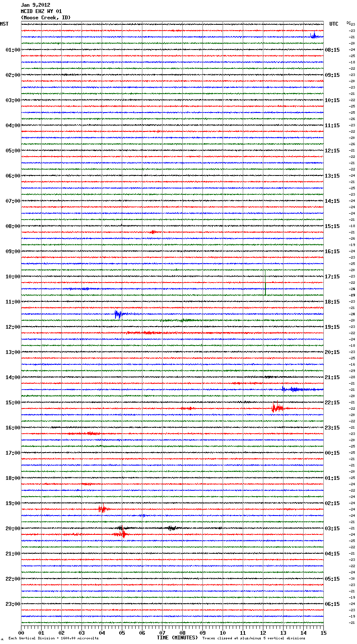Select the minute axis tick label "08"
Screen dimensions: 357x644
[x=182, y=633]
